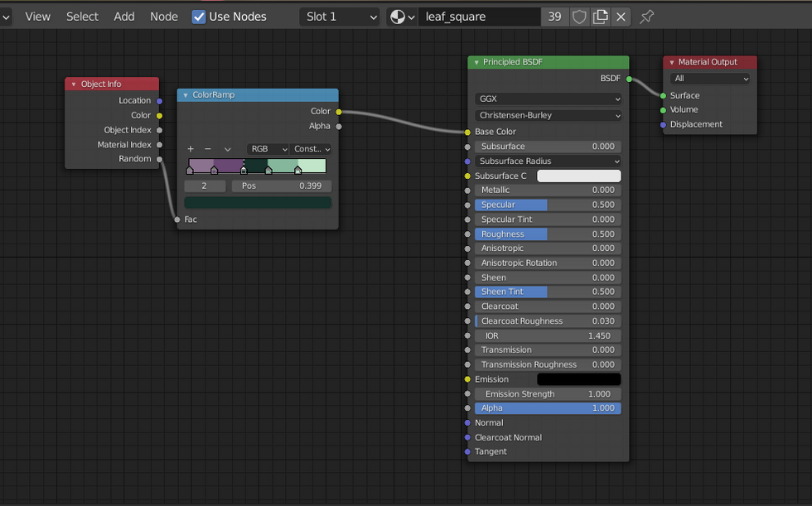This screenshot has height=506, width=812.
Task: Click the duplicate material icon
Action: tap(600, 17)
